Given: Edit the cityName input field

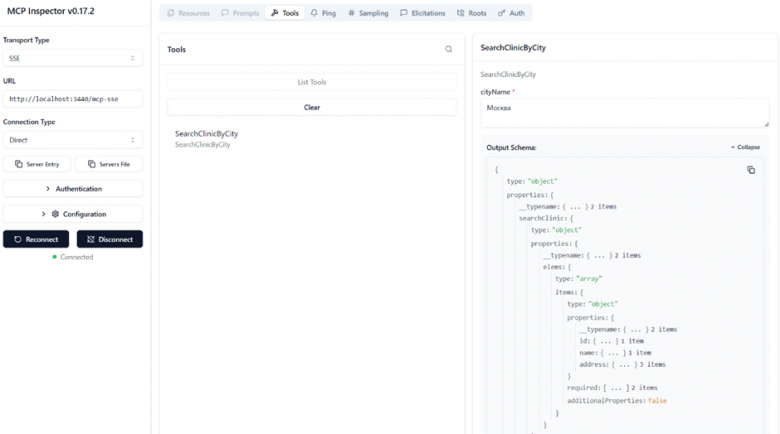Looking at the screenshot, I should click(625, 113).
